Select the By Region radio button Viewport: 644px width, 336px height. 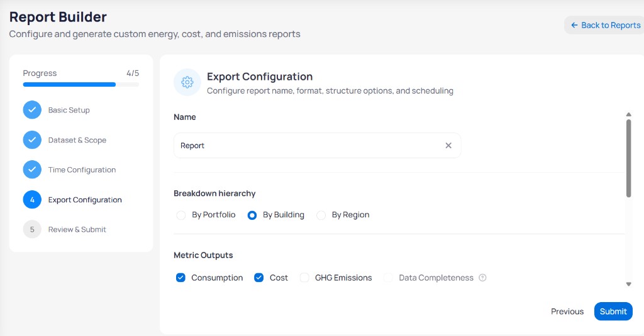pos(321,215)
